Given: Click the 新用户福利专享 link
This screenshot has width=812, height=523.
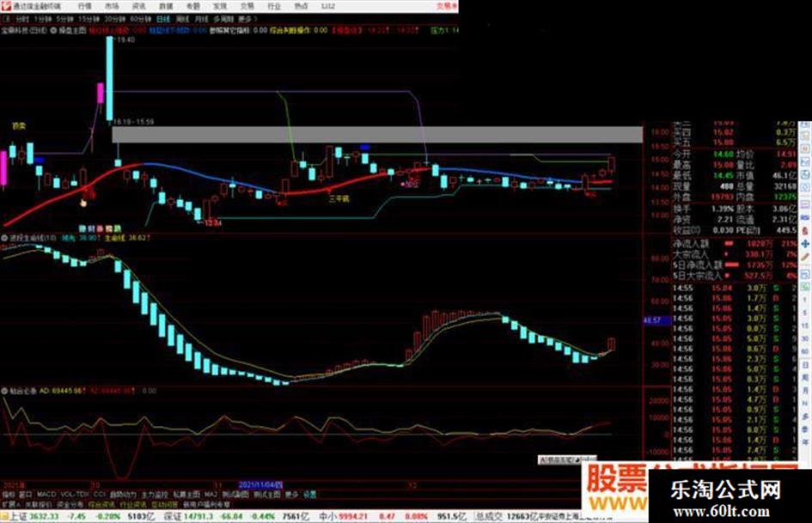Looking at the screenshot, I should click(x=206, y=504).
